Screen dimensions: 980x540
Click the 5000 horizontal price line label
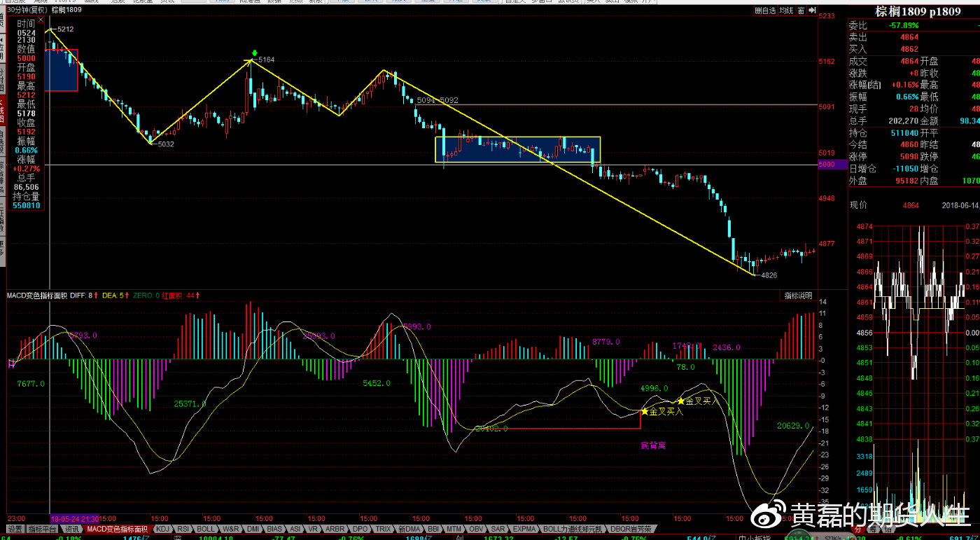point(827,164)
